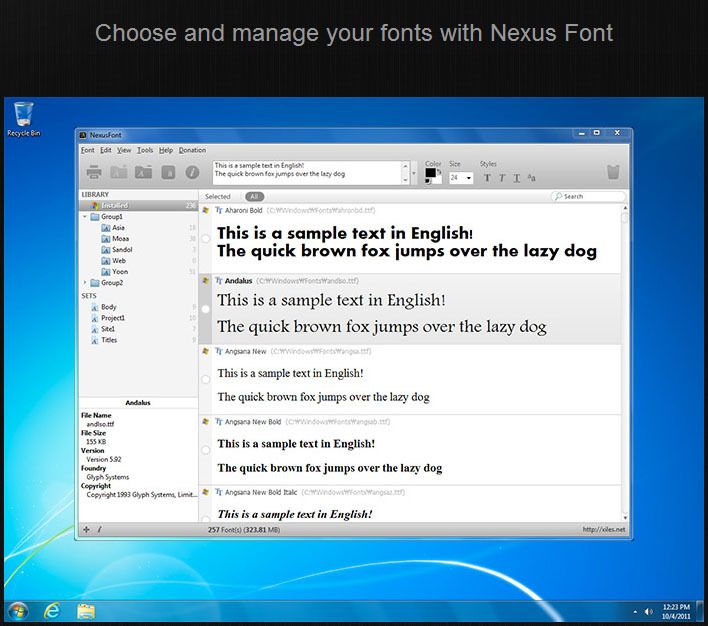This screenshot has width=708, height=626.
Task: Click the Windows flag icon beside Aharoni Bold
Action: (x=205, y=210)
